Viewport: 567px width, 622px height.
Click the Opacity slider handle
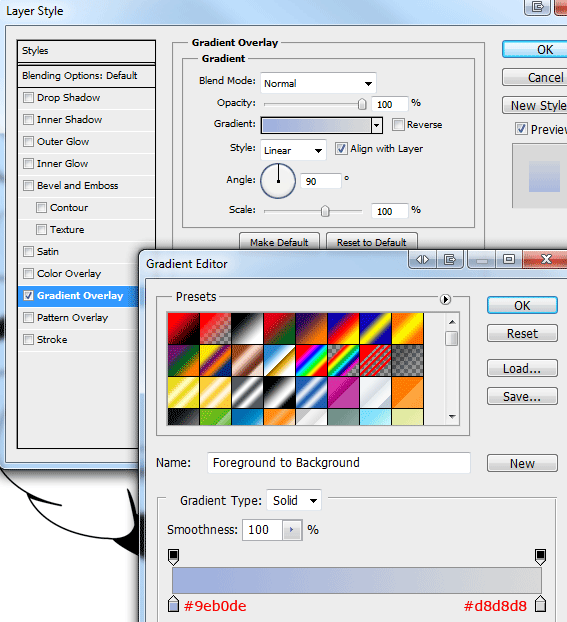click(362, 104)
